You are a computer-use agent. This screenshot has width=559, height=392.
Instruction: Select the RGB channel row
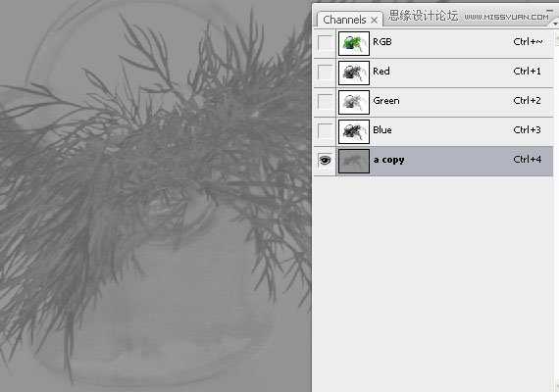(x=433, y=43)
